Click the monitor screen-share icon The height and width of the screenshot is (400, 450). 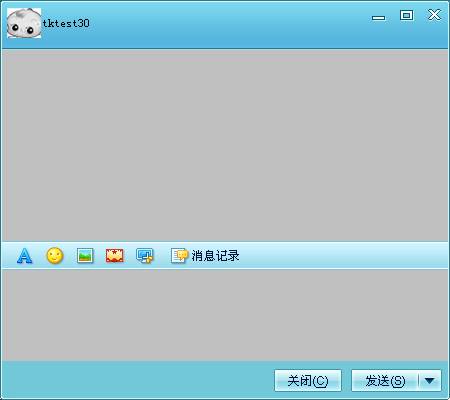145,256
